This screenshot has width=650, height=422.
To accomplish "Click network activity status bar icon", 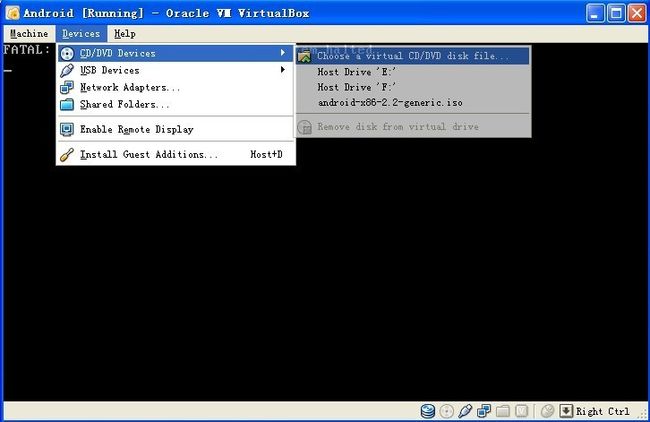I will click(484, 411).
